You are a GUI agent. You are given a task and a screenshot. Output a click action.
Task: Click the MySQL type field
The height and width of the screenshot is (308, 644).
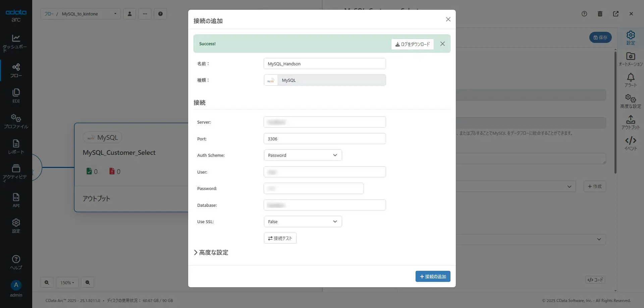(x=325, y=80)
